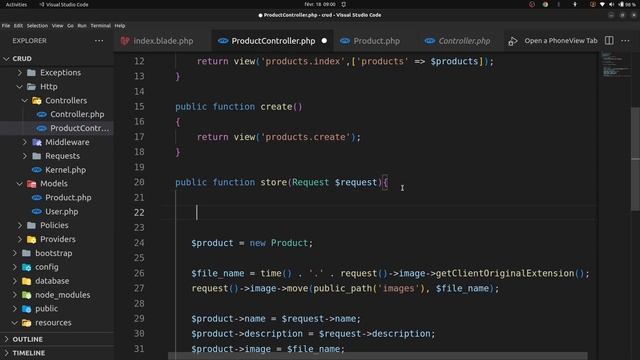Open Product.php under Models
The width and height of the screenshot is (640, 360).
68,198
